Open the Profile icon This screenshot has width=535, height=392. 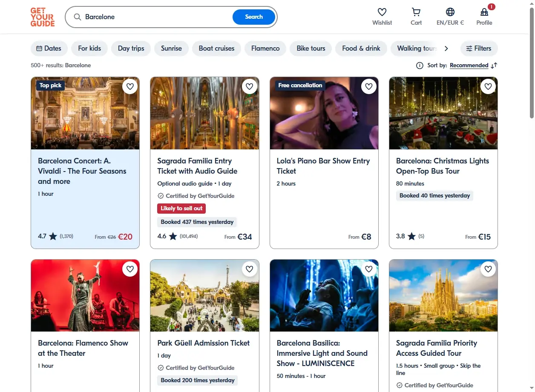484,12
